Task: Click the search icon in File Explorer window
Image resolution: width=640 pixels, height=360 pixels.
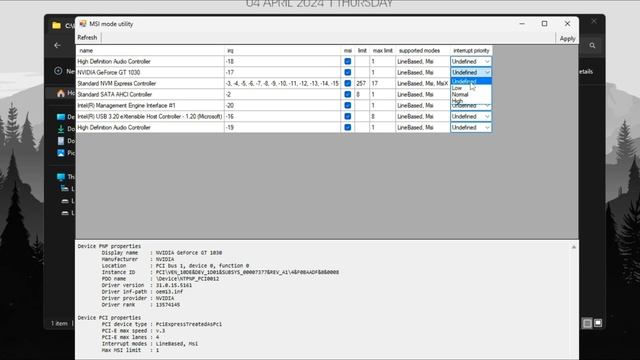Action: pos(592,46)
